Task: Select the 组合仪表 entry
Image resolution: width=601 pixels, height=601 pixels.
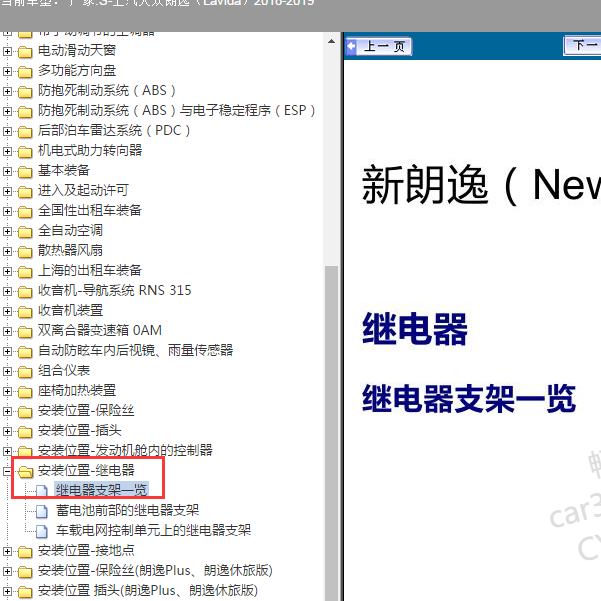Action: click(x=64, y=371)
